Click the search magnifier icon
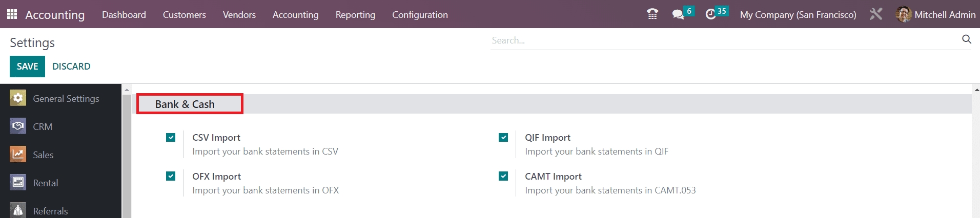The height and width of the screenshot is (218, 980). click(966, 39)
